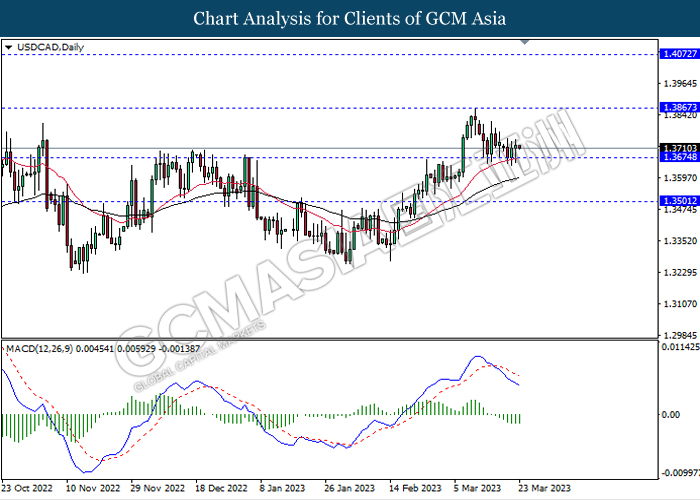Click the 1.29845 price axis value
The width and height of the screenshot is (700, 500).
pyautogui.click(x=680, y=335)
